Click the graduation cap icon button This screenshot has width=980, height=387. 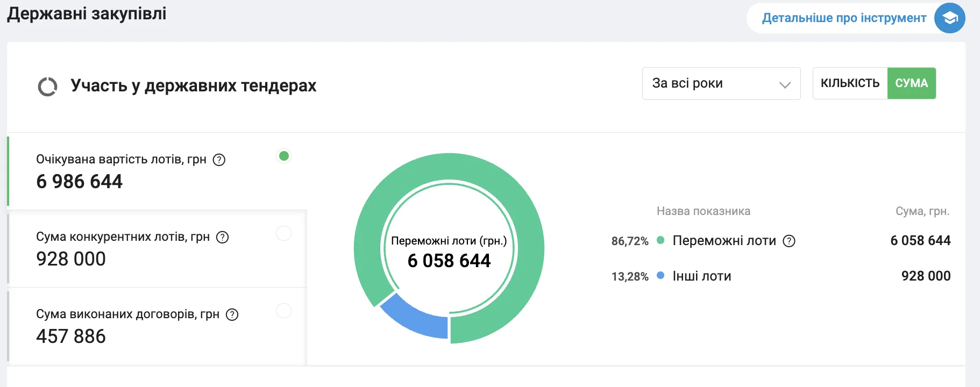pos(949,18)
